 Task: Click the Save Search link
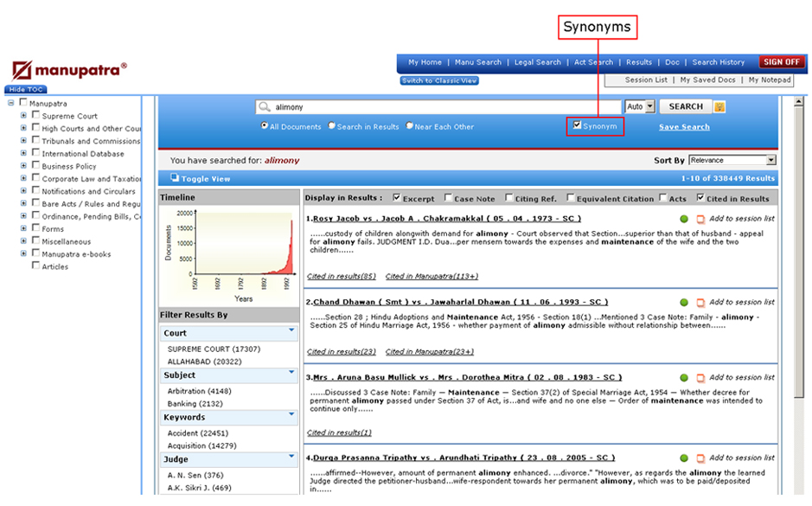(684, 127)
